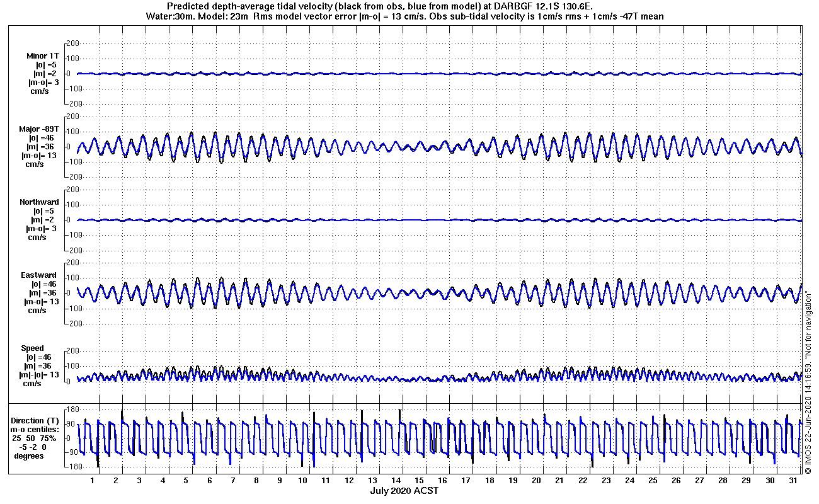Click '|m| =36' in the Major -89T panel
Image resolution: width=819 pixels, height=504 pixels.
point(43,146)
